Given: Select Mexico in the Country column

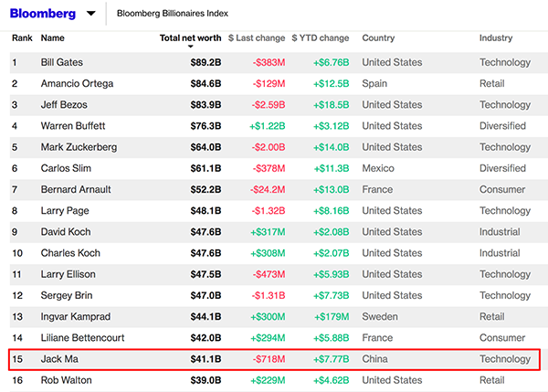Looking at the screenshot, I should (x=378, y=168).
